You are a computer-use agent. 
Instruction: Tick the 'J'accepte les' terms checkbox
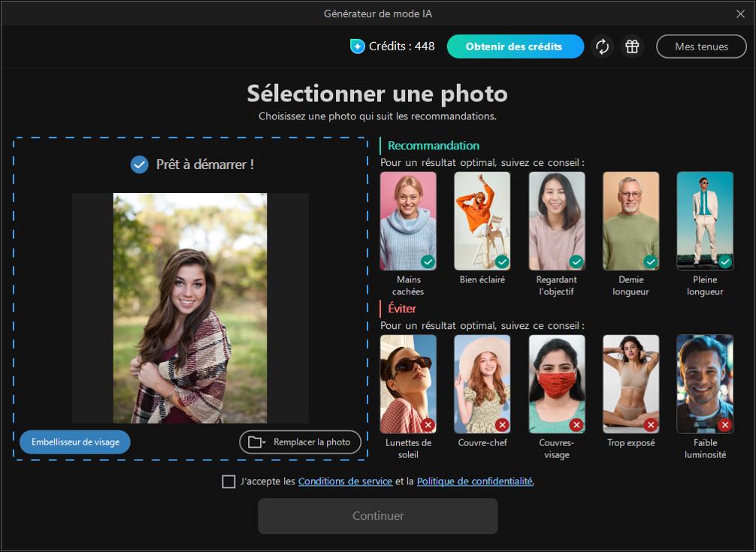point(228,481)
